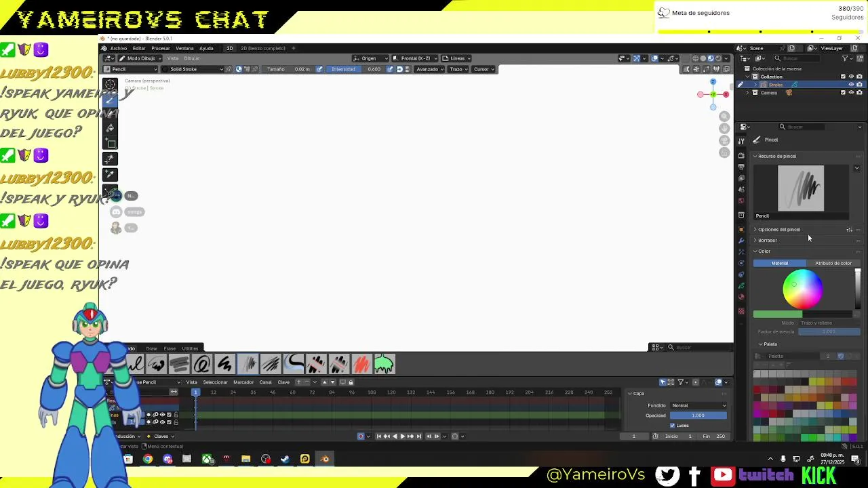Select the cursor tool at top of toolbar
This screenshot has width=868, height=488.
point(111,84)
